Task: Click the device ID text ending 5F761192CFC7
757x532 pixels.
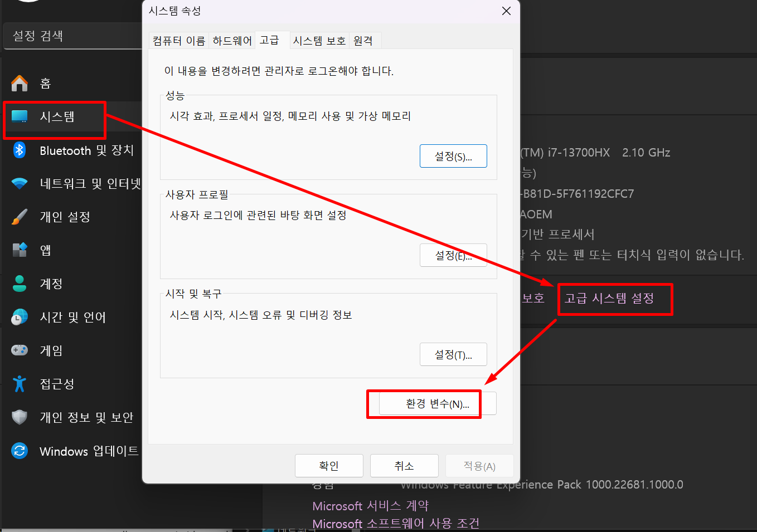Action: pyautogui.click(x=578, y=194)
